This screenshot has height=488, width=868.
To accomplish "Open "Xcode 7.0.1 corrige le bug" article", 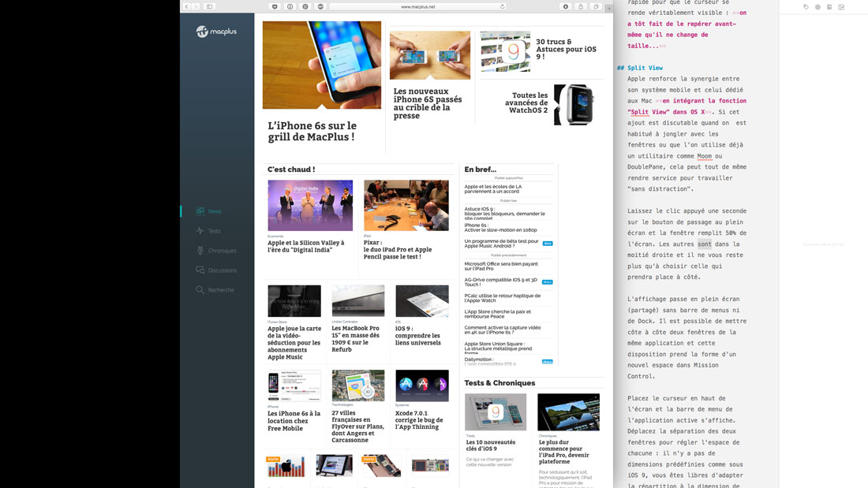I will point(419,420).
